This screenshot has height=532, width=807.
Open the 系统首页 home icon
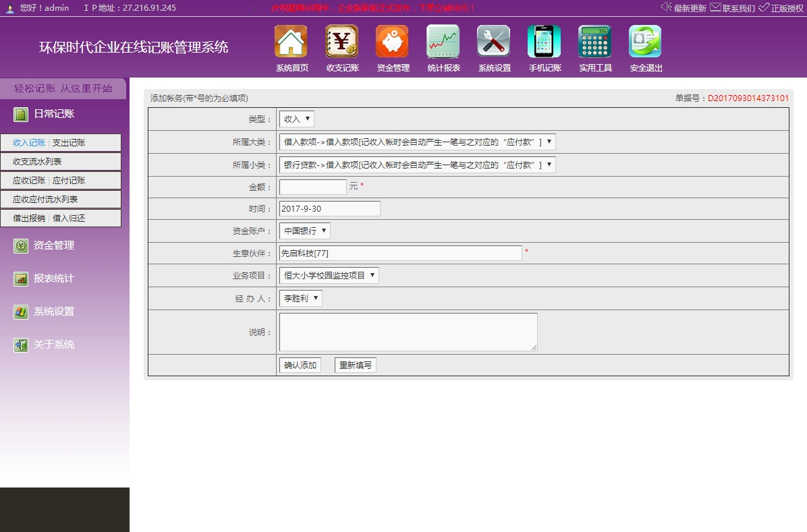291,42
